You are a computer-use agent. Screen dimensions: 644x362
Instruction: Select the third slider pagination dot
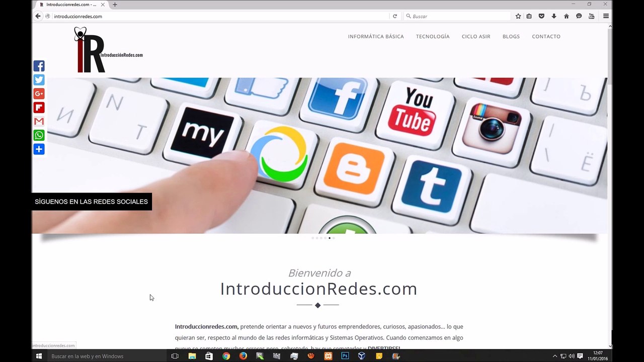pos(321,238)
